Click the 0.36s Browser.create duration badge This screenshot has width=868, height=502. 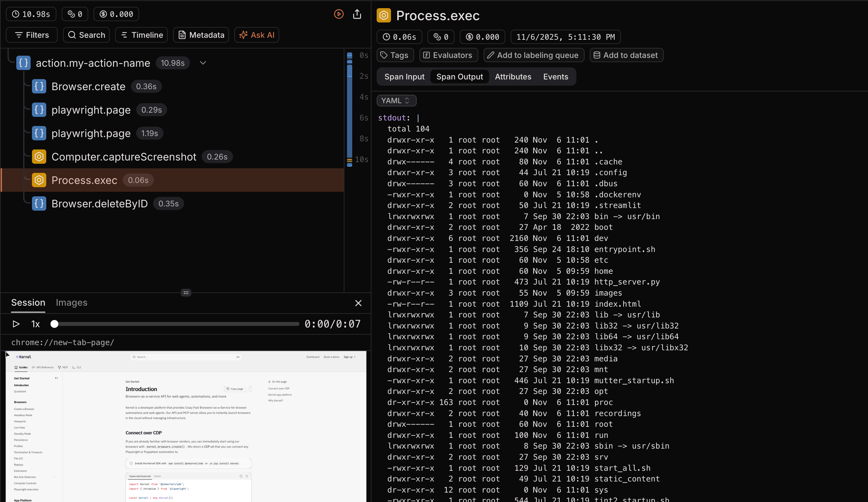pyautogui.click(x=146, y=87)
